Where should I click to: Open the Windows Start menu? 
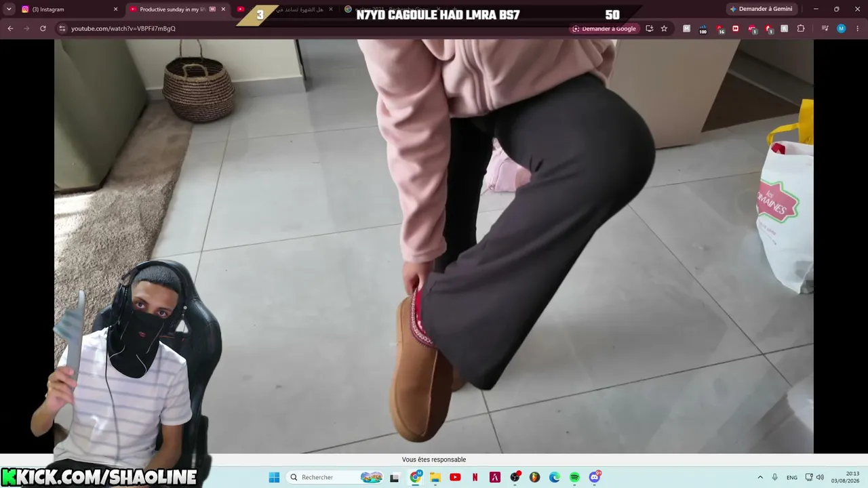[x=274, y=477]
